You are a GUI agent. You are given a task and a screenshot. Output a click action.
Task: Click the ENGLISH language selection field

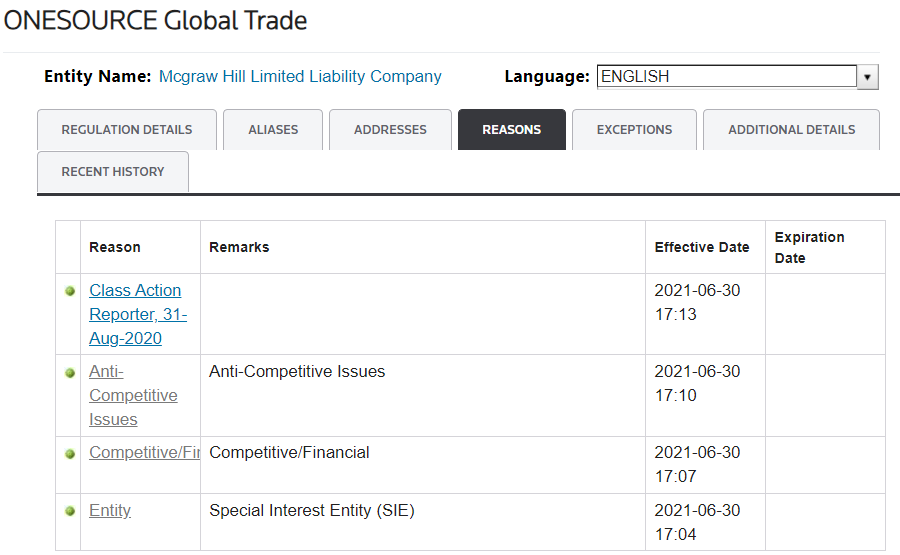726,77
